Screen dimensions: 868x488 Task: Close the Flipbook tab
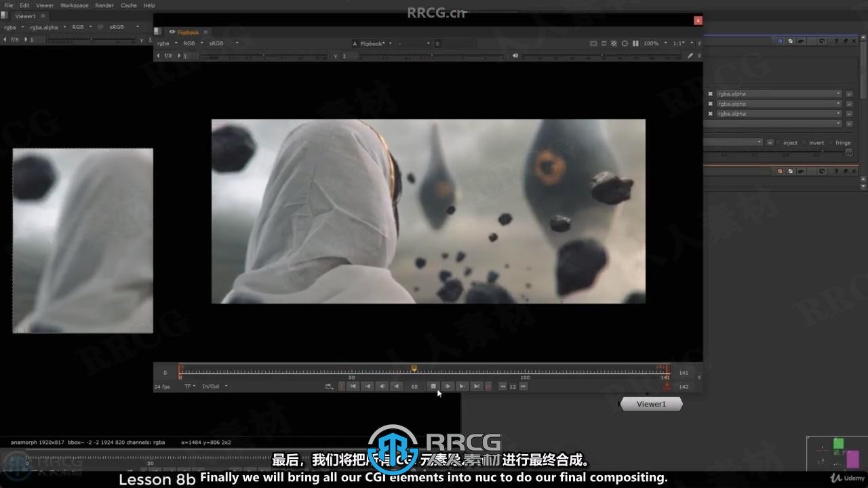click(205, 32)
